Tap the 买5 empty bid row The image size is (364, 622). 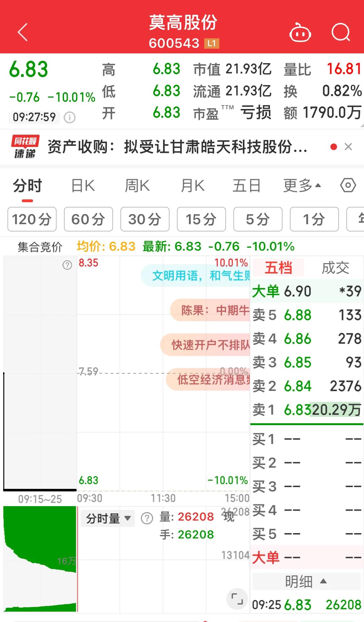307,534
